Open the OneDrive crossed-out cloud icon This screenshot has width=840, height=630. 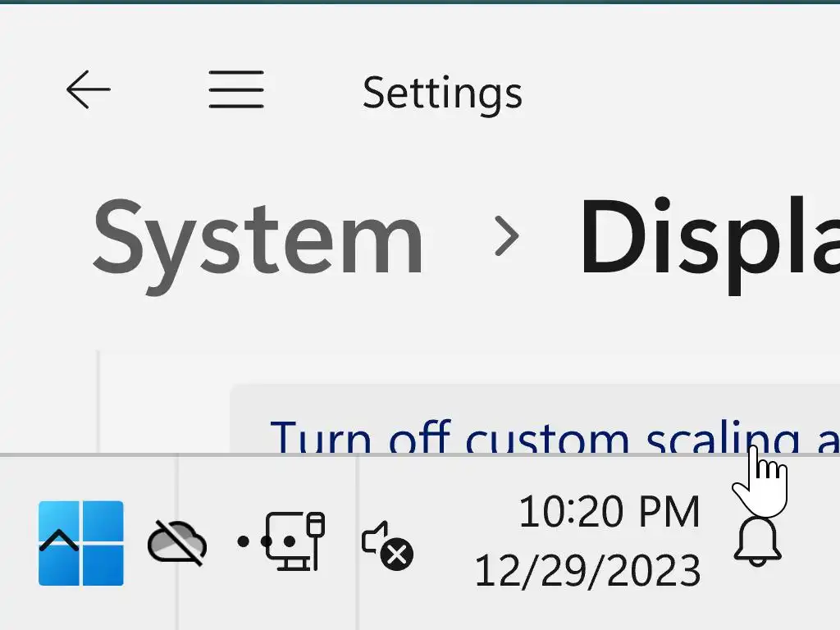tap(176, 543)
